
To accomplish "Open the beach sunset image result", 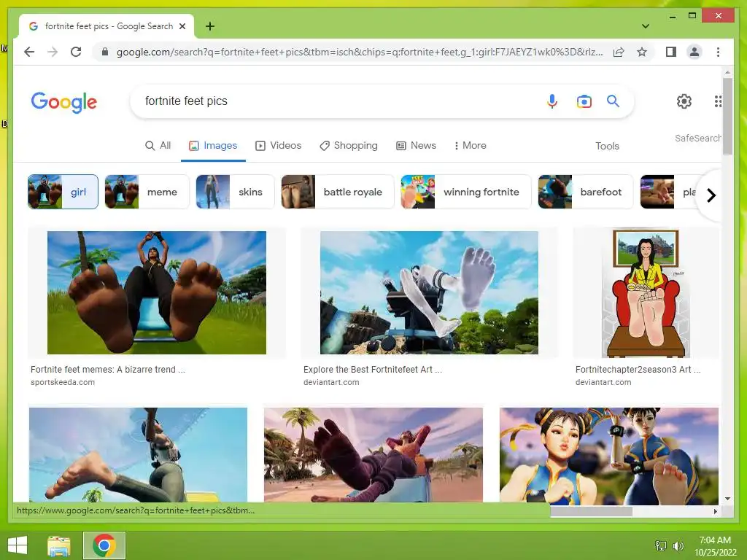I will pos(373,455).
